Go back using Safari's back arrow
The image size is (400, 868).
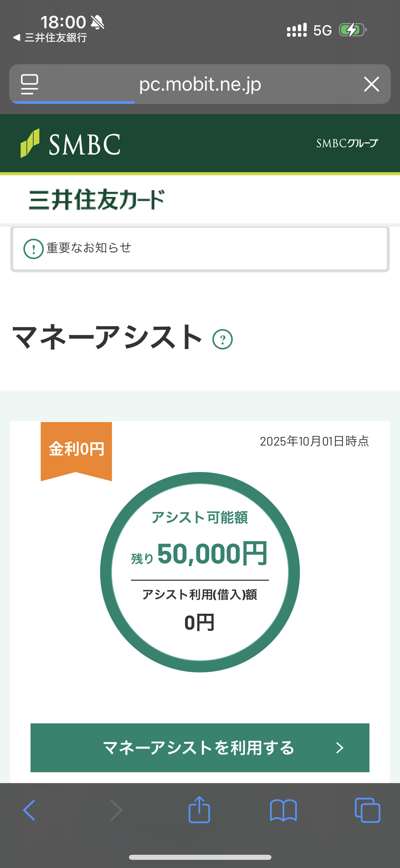coord(29,810)
